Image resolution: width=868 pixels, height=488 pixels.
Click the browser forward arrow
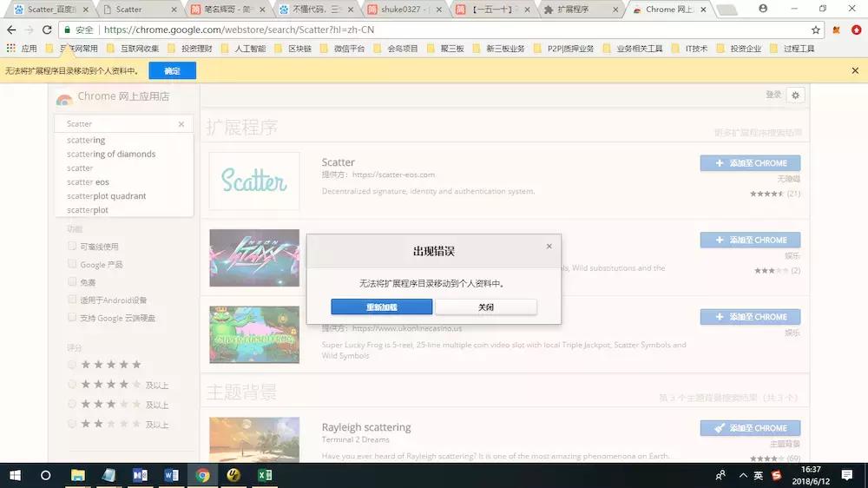click(x=30, y=30)
